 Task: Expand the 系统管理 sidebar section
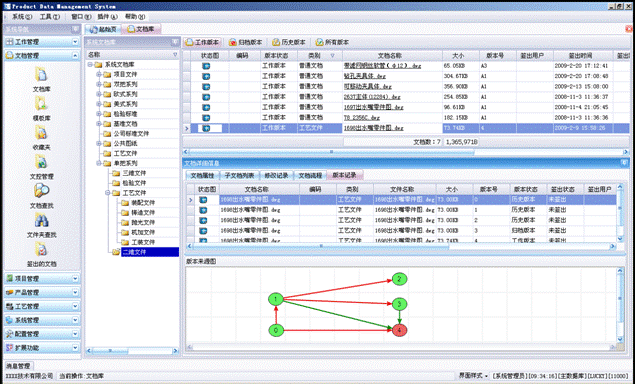[75, 320]
